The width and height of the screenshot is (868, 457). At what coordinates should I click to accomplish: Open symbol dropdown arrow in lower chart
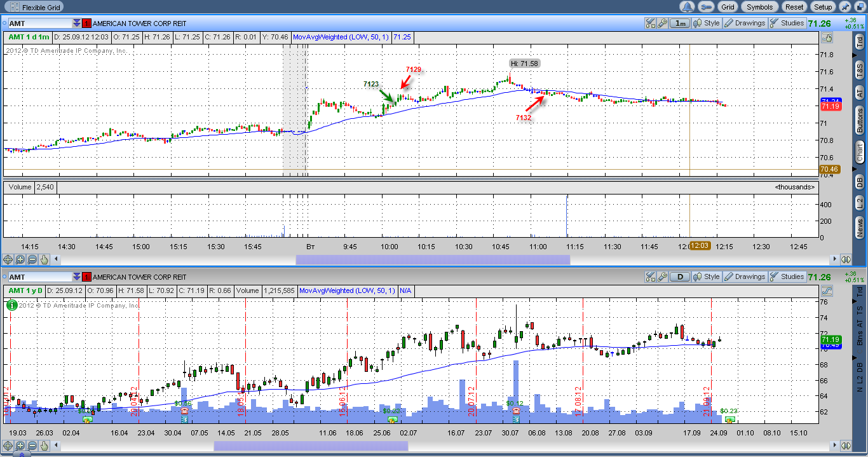coord(77,277)
